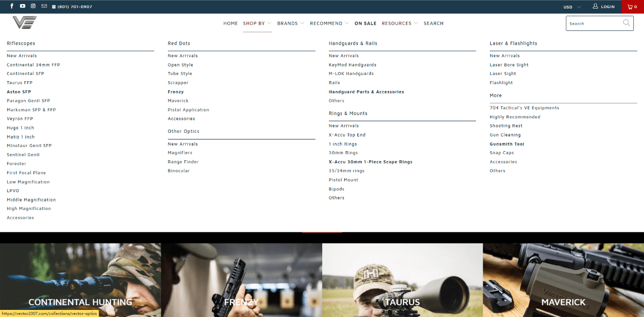
Task: Click the VE logo to go home
Action: pos(25,23)
